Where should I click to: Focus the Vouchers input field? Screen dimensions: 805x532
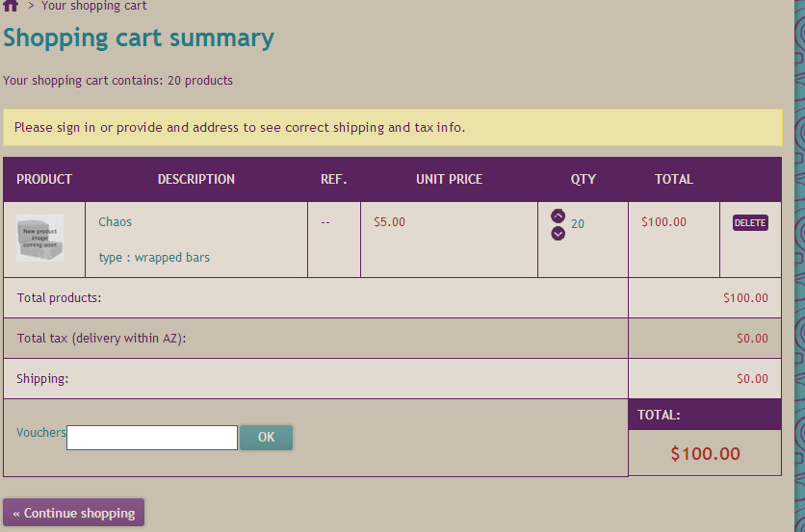(x=152, y=438)
